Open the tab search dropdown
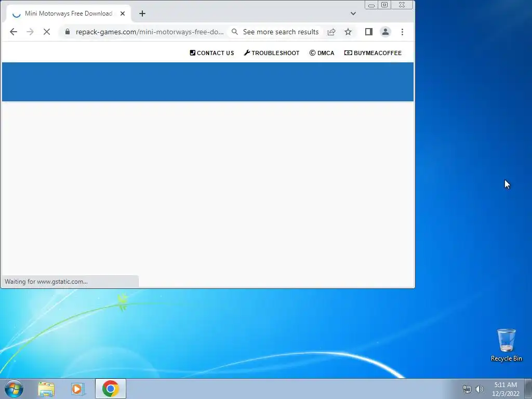532x399 pixels. point(353,14)
